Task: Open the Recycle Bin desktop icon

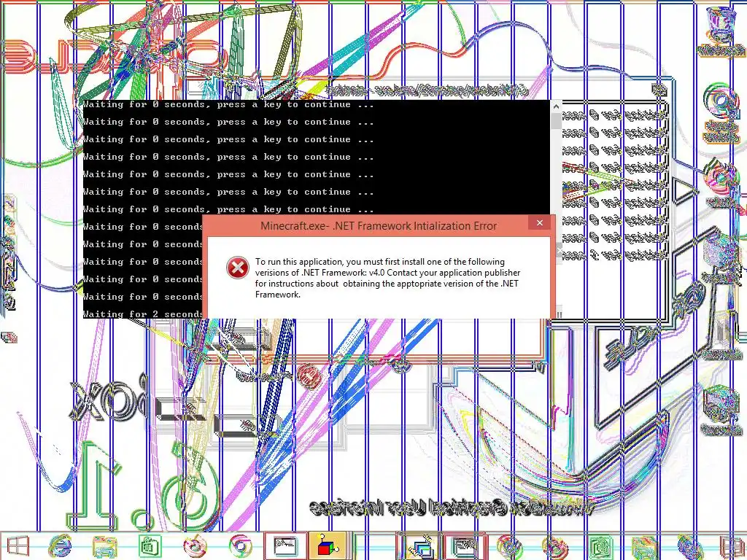Action: (721, 31)
